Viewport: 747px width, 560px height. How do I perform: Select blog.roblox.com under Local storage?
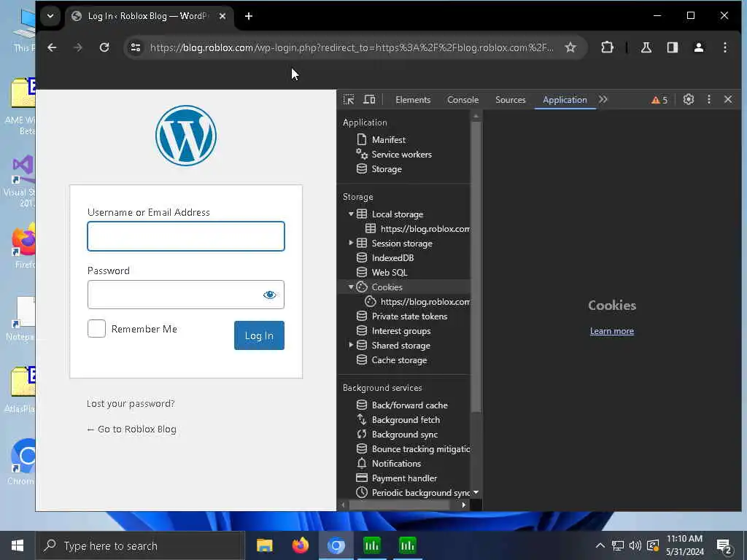425,229
